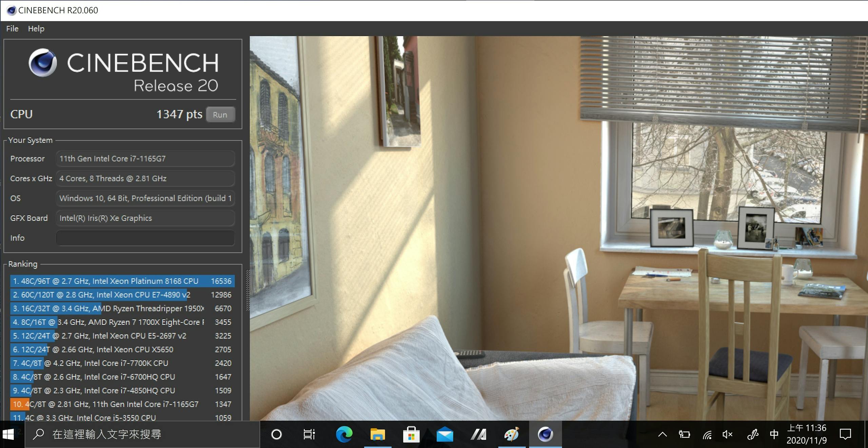Open Cortana circle icon on taskbar
This screenshot has height=448, width=868.
[x=276, y=434]
